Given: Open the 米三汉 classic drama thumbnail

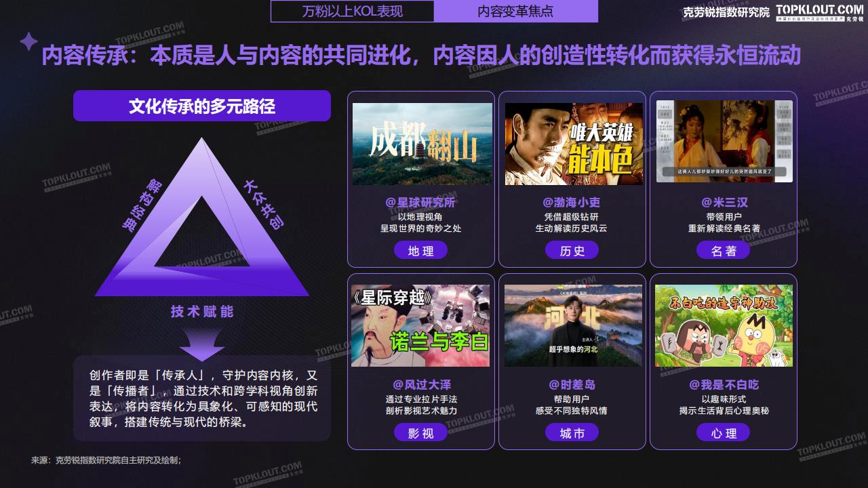Looking at the screenshot, I should [x=724, y=141].
